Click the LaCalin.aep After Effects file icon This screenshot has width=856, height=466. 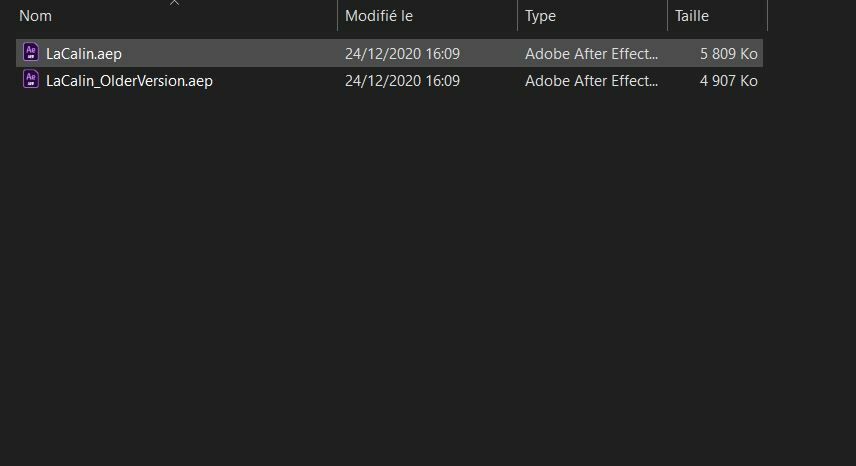[30, 53]
